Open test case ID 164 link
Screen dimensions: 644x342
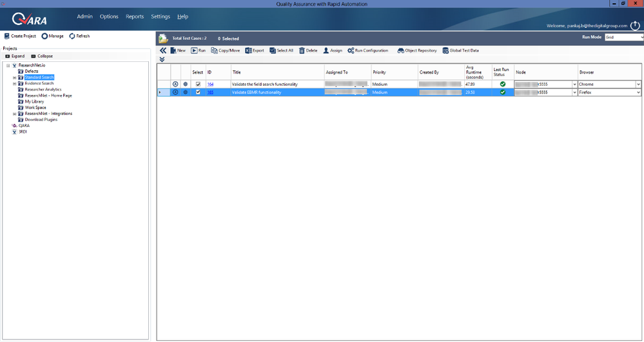click(210, 85)
